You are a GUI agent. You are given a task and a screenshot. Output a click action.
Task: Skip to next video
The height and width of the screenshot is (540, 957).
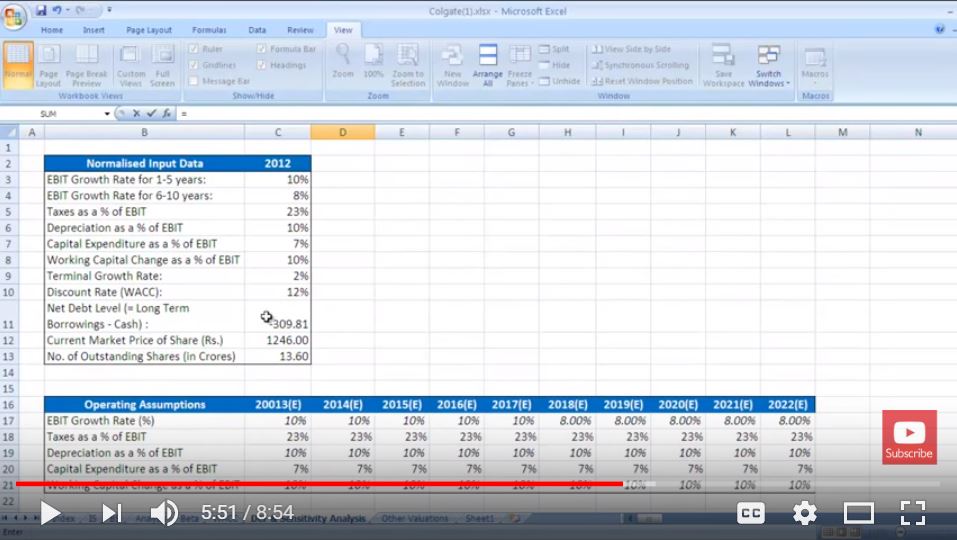(x=112, y=513)
